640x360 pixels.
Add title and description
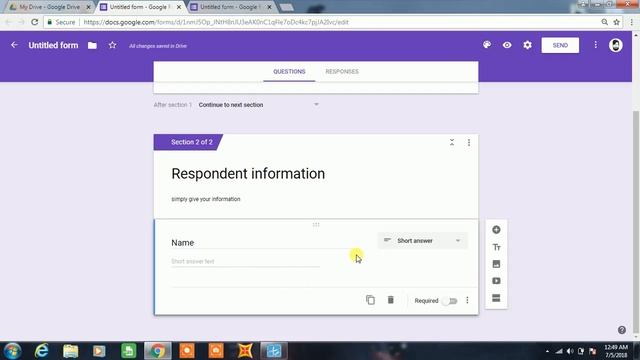pyautogui.click(x=496, y=247)
